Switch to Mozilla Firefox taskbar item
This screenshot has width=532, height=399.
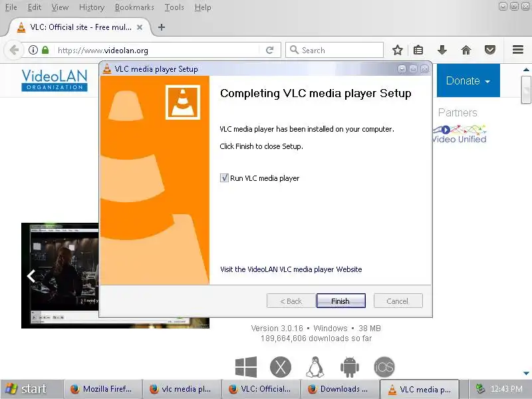pos(102,389)
